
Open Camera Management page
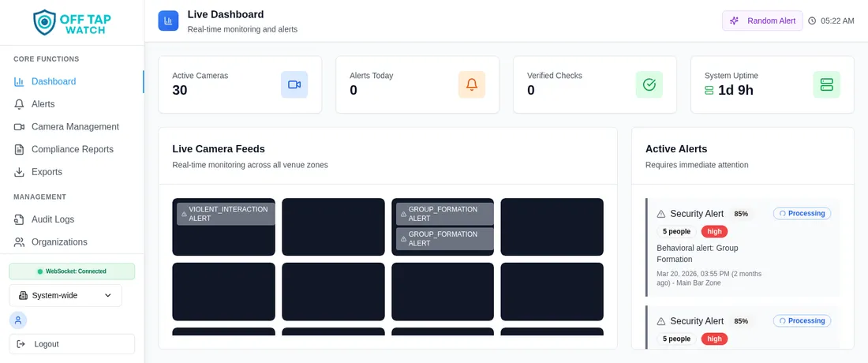[72, 127]
